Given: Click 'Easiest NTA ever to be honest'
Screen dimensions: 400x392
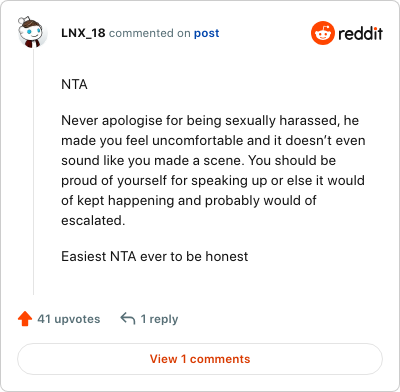Looking at the screenshot, I should (155, 256).
